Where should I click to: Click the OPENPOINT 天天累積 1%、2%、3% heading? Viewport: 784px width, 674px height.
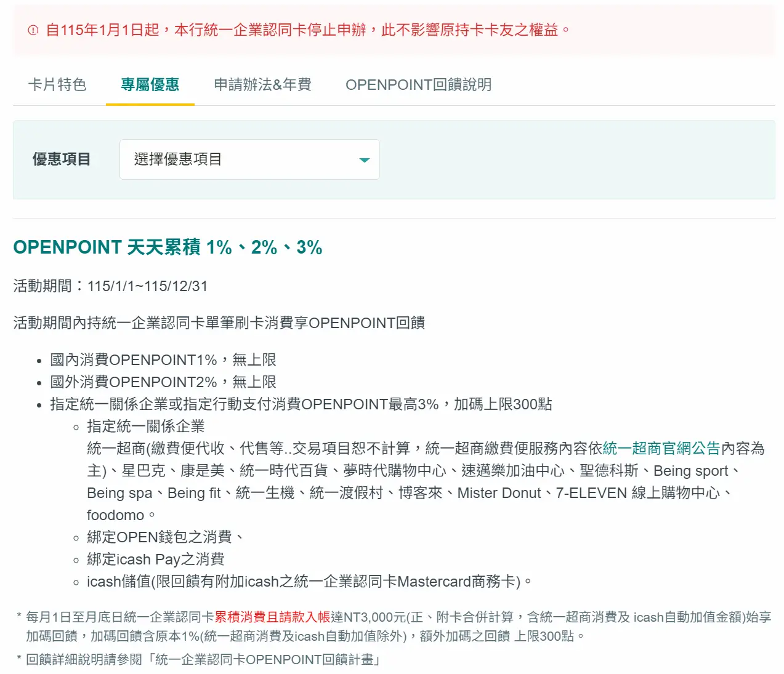click(168, 247)
